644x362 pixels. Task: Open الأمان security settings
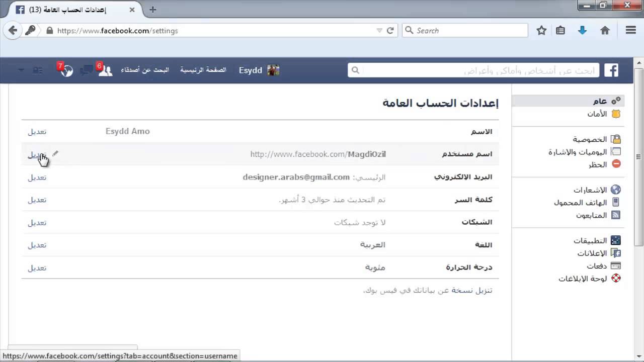597,114
